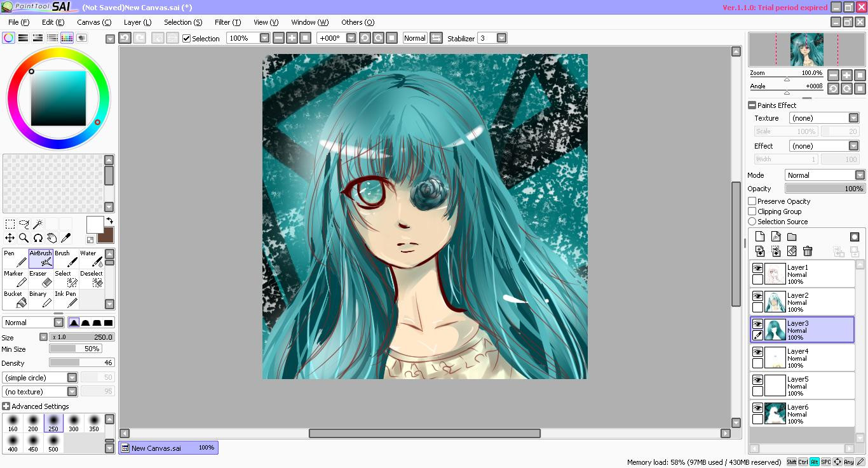The height and width of the screenshot is (468, 868).
Task: Clear layer with the eraser-page icon
Action: 792,251
